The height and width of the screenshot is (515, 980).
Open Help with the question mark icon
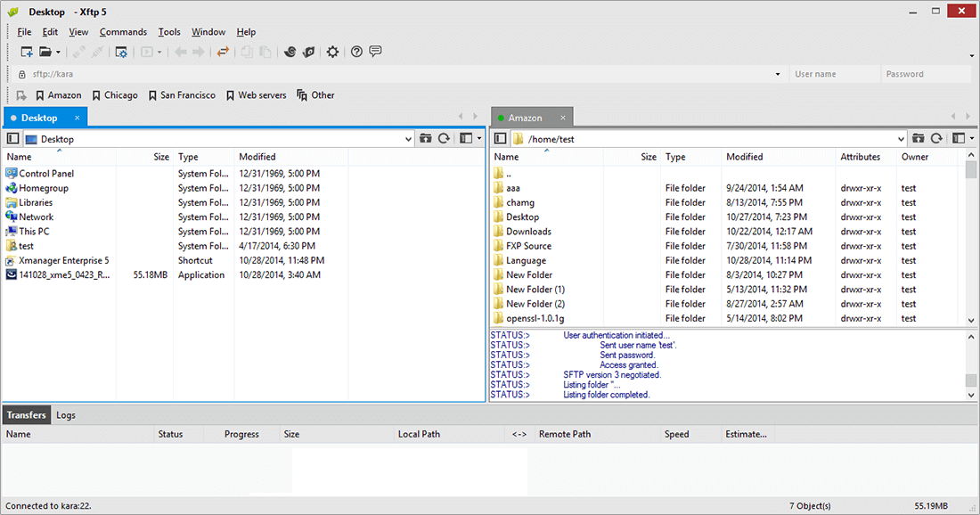[x=356, y=53]
